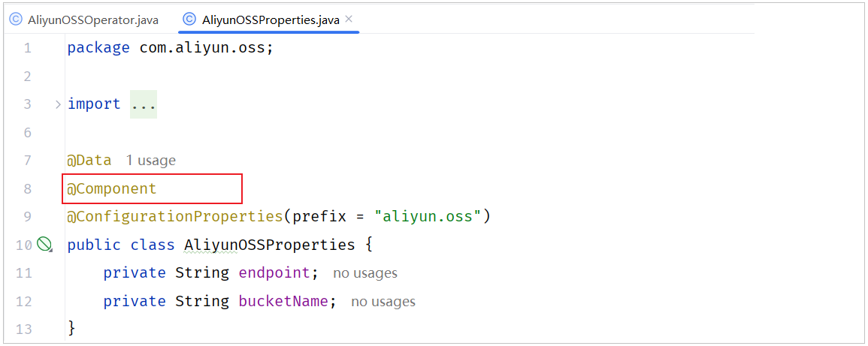Place cursor on the @Component annotation
Viewport: 868px width, 346px height.
(112, 188)
